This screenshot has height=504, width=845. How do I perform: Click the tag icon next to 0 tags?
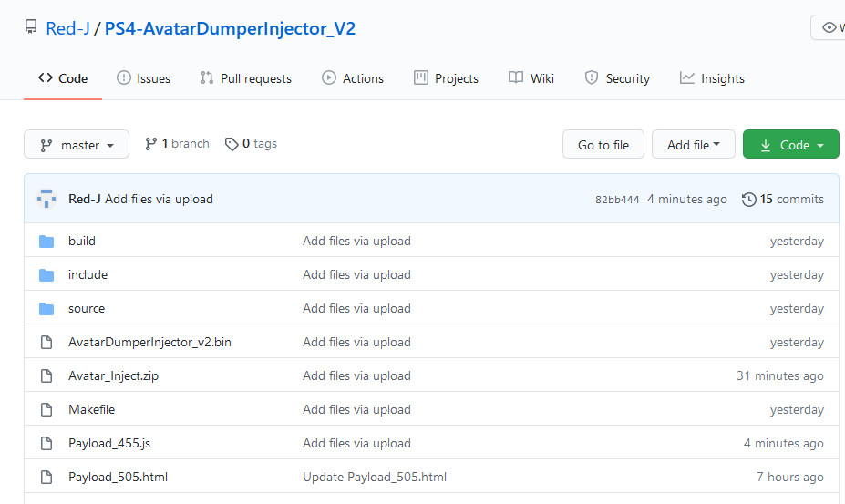[232, 144]
